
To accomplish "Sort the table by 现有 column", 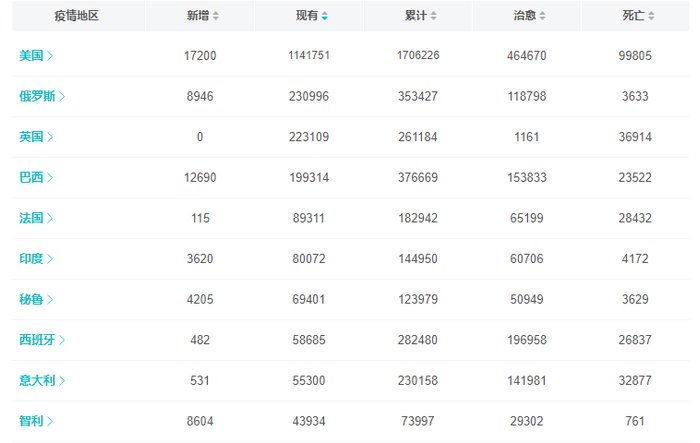I will pyautogui.click(x=312, y=16).
